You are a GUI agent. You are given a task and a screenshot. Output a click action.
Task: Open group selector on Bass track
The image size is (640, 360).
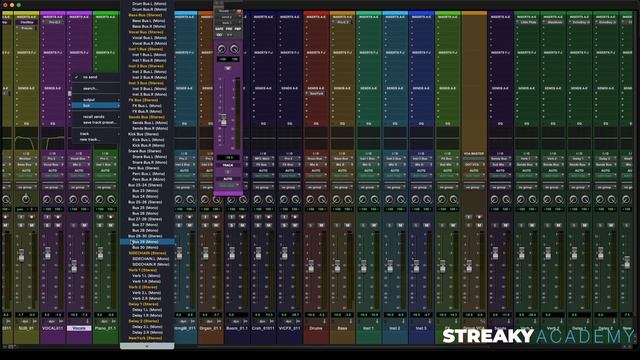point(342,187)
